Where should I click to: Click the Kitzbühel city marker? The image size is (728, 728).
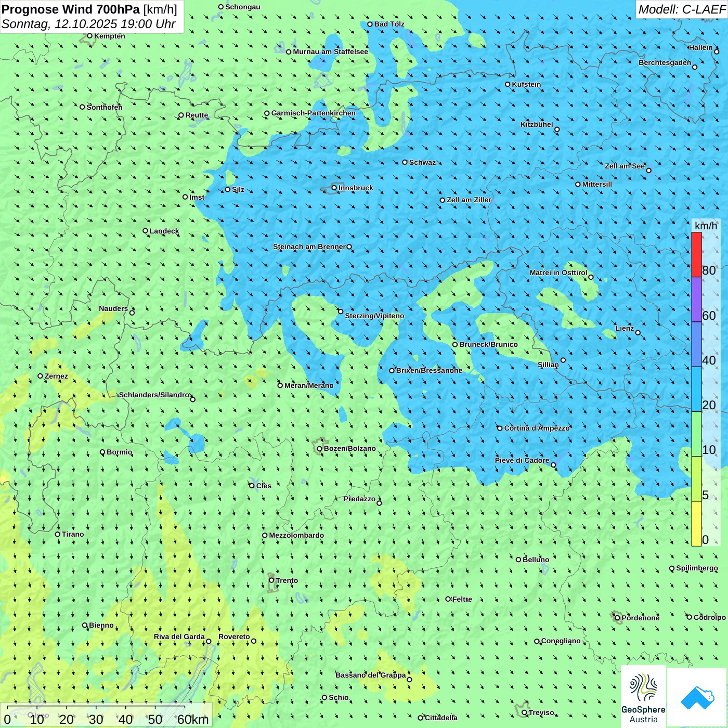point(557,129)
